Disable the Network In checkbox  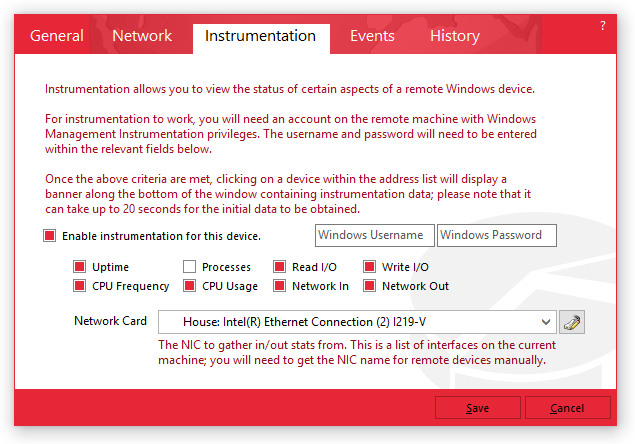tap(279, 286)
